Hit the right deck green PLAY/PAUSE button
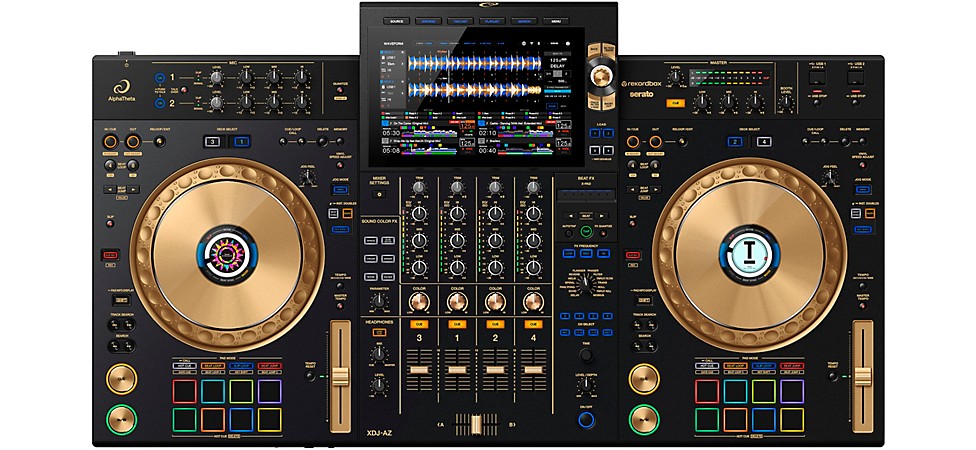Image resolution: width=976 pixels, height=450 pixels. tap(644, 419)
